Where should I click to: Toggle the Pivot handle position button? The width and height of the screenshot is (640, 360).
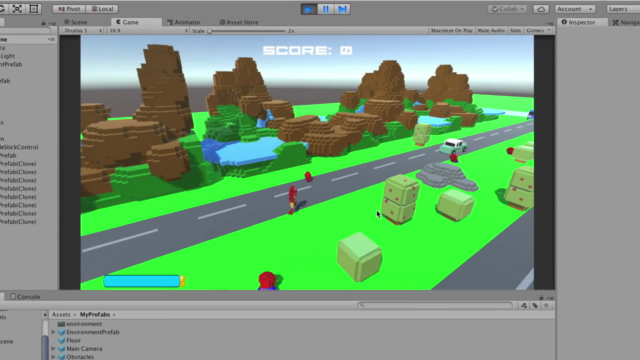point(69,9)
